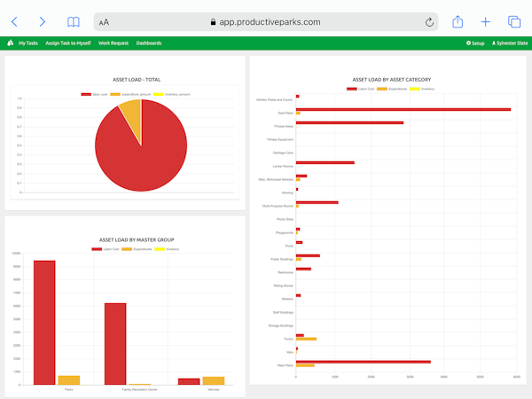This screenshot has height=399, width=532.
Task: Reload the page with the refresh icon
Action: (x=429, y=22)
